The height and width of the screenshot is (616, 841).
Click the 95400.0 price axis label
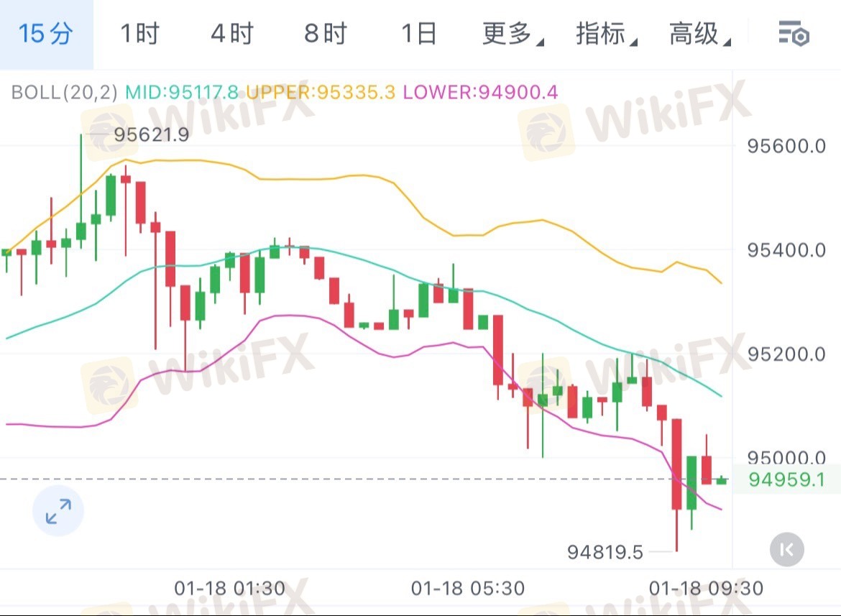coord(786,250)
